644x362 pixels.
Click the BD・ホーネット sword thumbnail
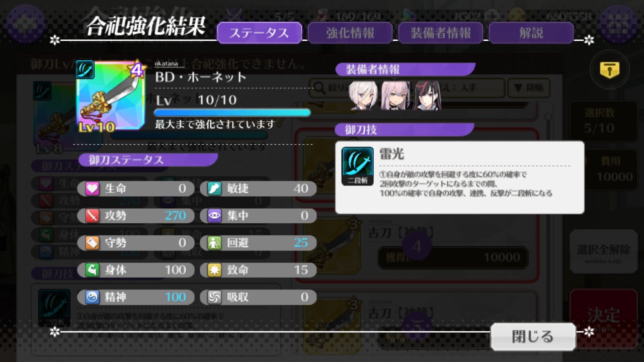[x=111, y=96]
